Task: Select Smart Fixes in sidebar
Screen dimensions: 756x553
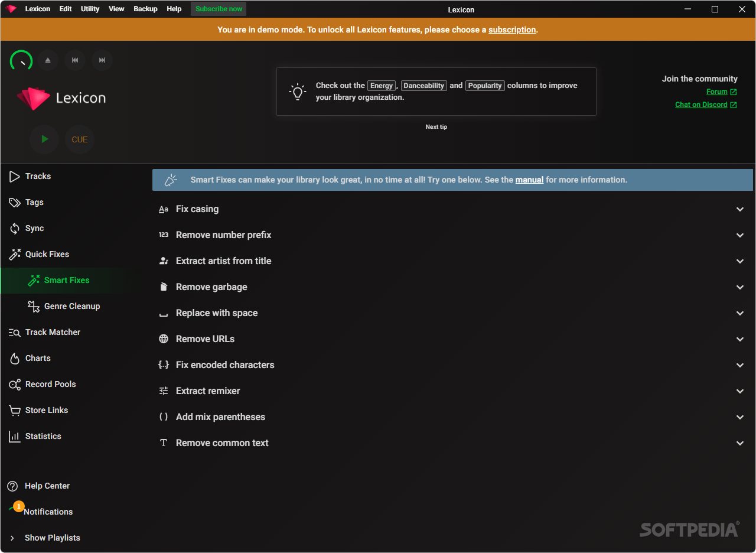Action: (x=71, y=280)
